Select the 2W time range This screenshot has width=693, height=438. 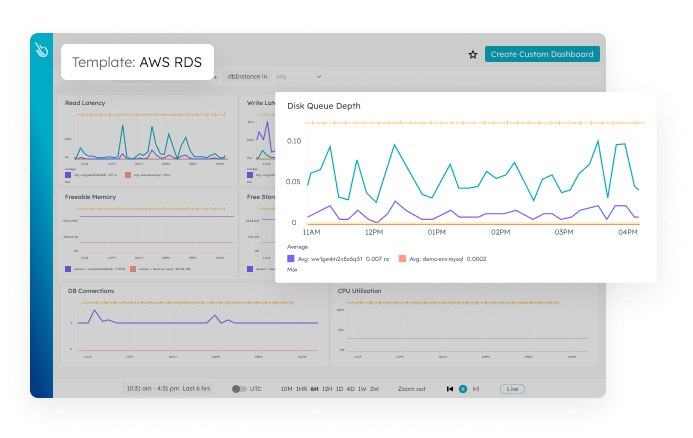[374, 389]
